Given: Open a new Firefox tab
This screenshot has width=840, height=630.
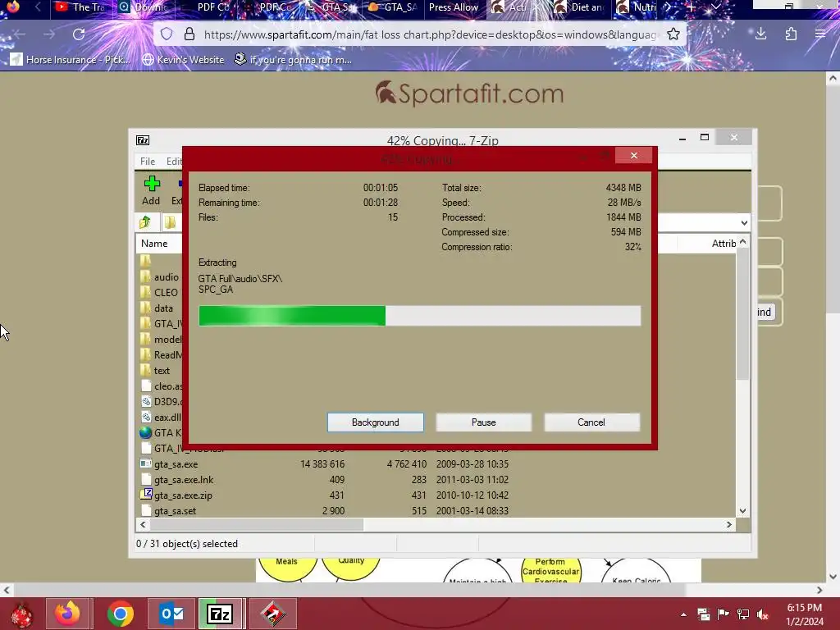Looking at the screenshot, I should coord(691,7).
